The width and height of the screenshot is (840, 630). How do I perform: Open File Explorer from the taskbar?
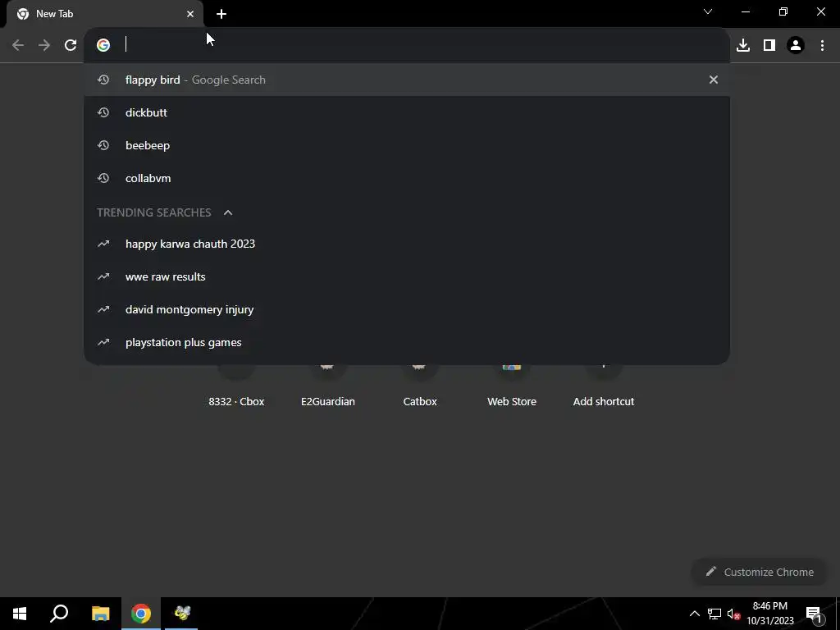[x=100, y=614]
